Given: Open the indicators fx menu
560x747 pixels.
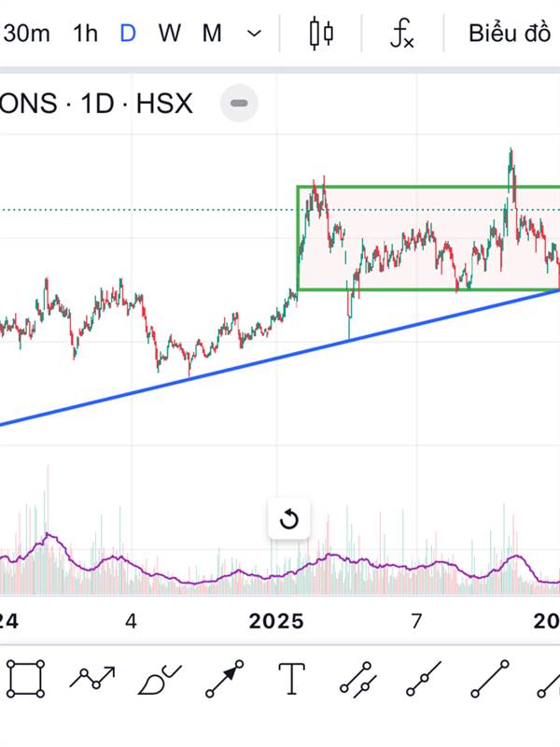Looking at the screenshot, I should tap(401, 34).
